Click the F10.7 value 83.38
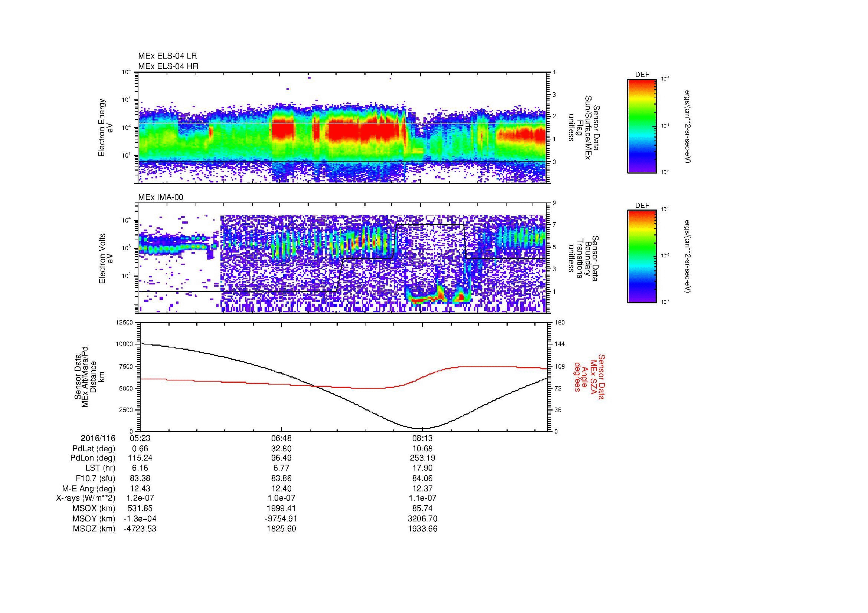 140,478
